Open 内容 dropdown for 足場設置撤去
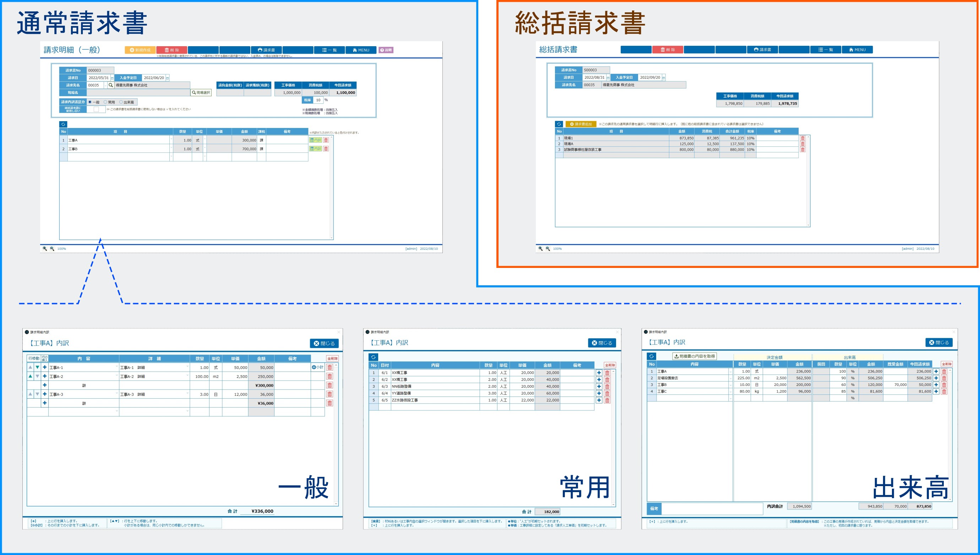980x555 pixels. coord(730,378)
